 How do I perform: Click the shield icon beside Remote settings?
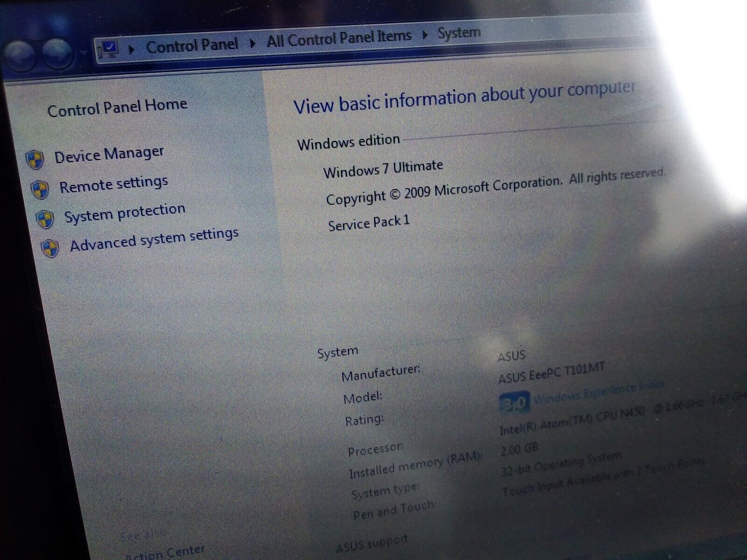click(41, 189)
